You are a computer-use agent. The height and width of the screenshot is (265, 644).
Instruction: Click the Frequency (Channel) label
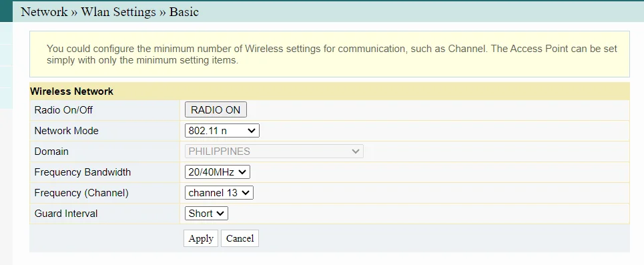point(81,193)
